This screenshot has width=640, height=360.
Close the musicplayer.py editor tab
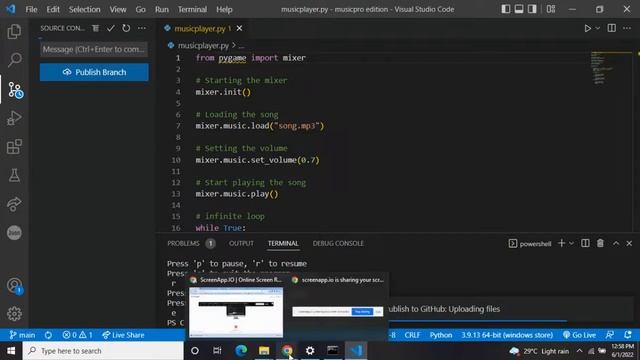pos(240,28)
